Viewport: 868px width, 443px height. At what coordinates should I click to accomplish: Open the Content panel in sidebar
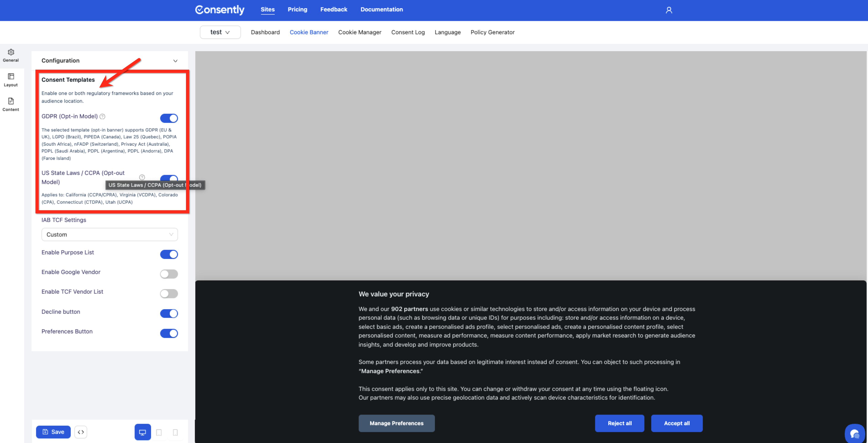[x=10, y=105]
